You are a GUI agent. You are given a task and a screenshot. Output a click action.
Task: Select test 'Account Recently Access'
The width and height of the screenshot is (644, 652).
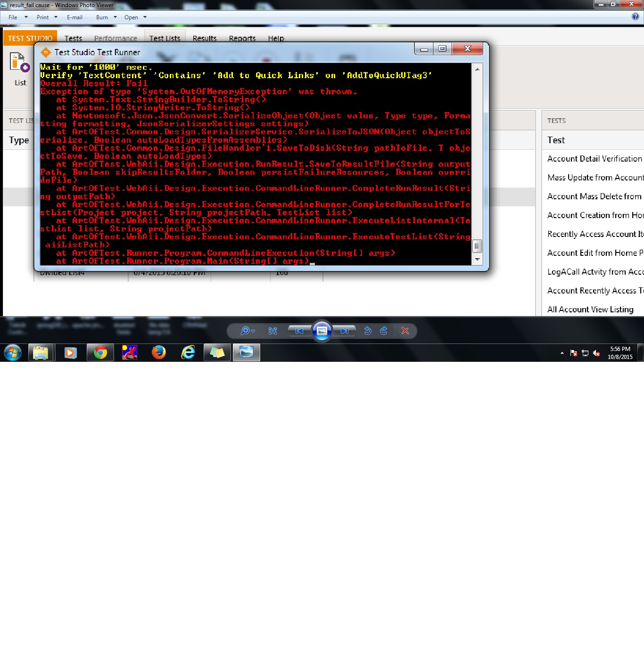point(595,291)
